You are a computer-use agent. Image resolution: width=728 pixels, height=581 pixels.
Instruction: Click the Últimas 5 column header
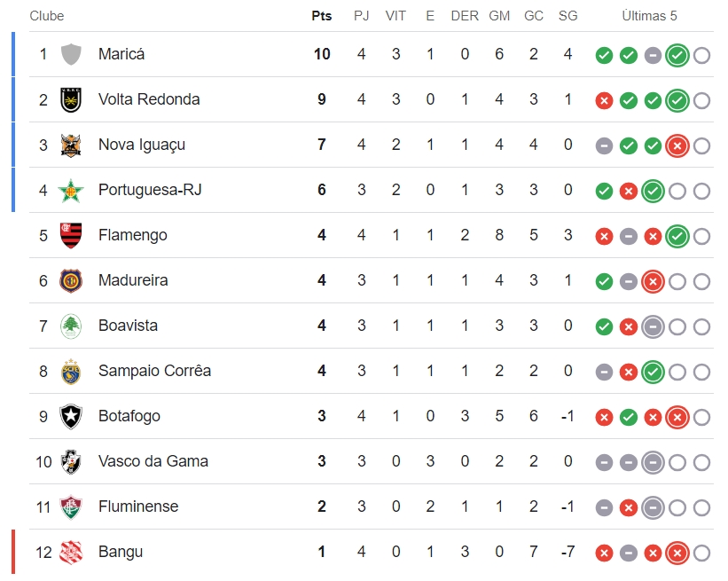(x=650, y=16)
